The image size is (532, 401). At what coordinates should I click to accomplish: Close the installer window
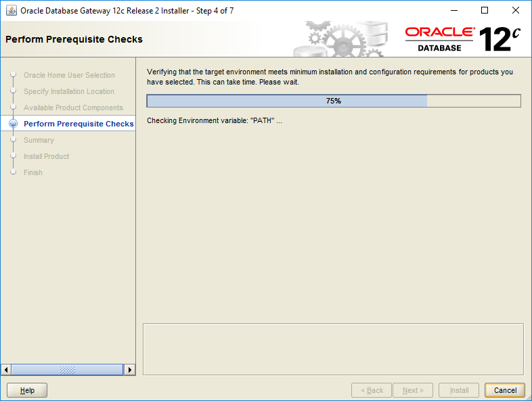click(x=515, y=11)
